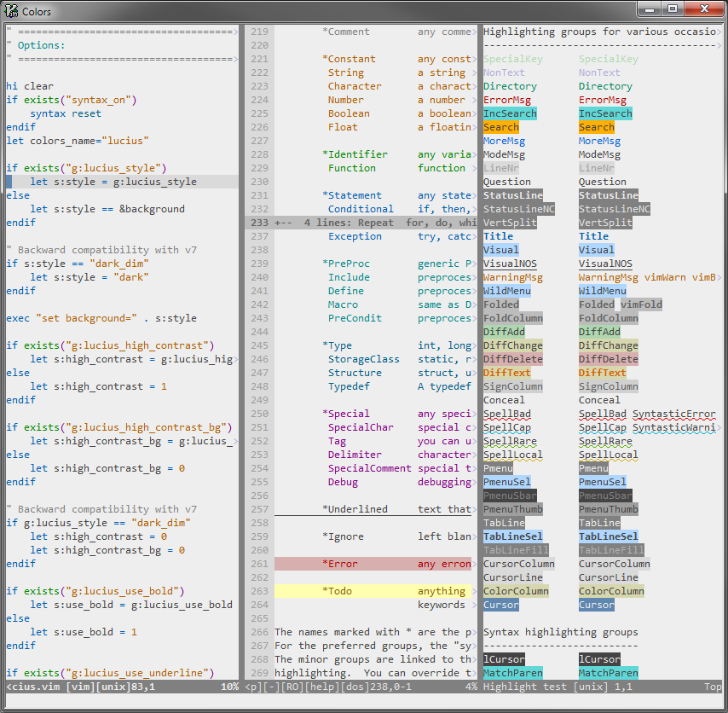Close the Colors window

(x=703, y=9)
